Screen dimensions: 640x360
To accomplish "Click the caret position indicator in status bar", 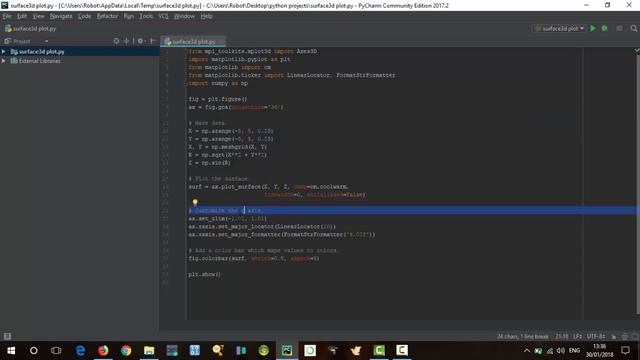I will 562,336.
